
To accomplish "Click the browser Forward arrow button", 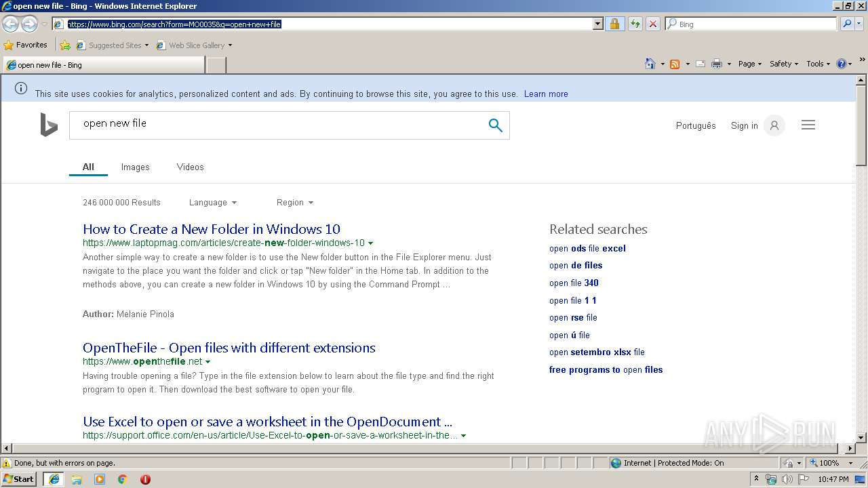I will pos(29,24).
